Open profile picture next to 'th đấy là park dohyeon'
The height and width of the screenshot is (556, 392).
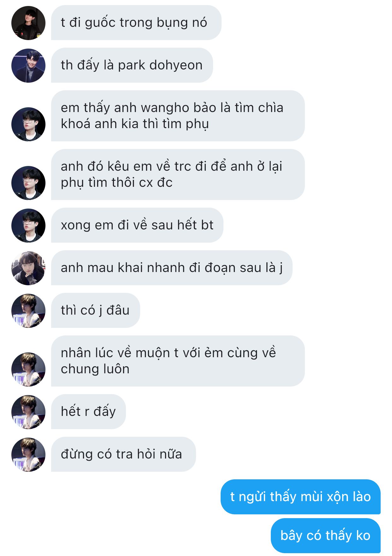tap(28, 66)
